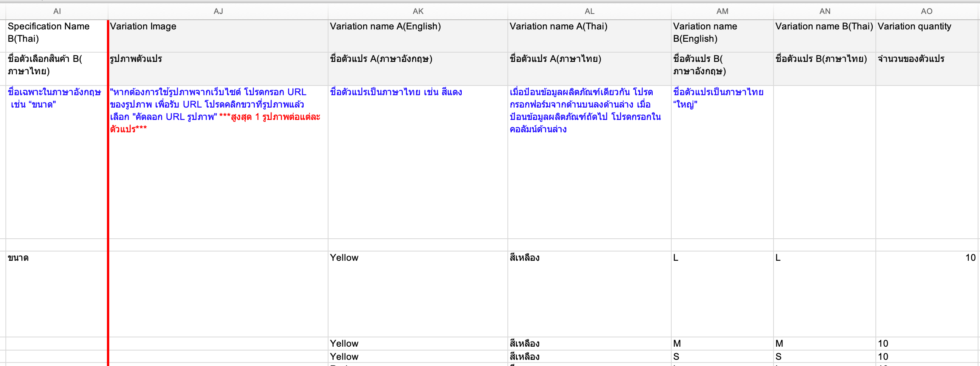Select column header AO

[x=927, y=11]
